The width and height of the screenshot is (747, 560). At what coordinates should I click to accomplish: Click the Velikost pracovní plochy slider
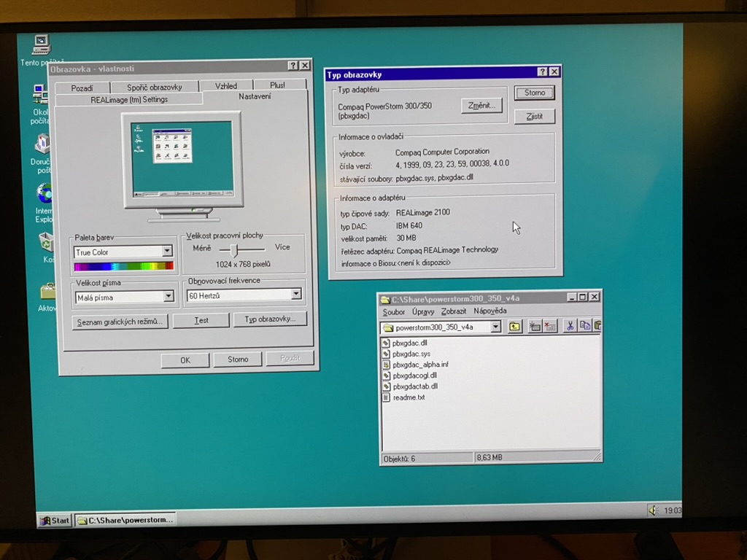[x=233, y=249]
